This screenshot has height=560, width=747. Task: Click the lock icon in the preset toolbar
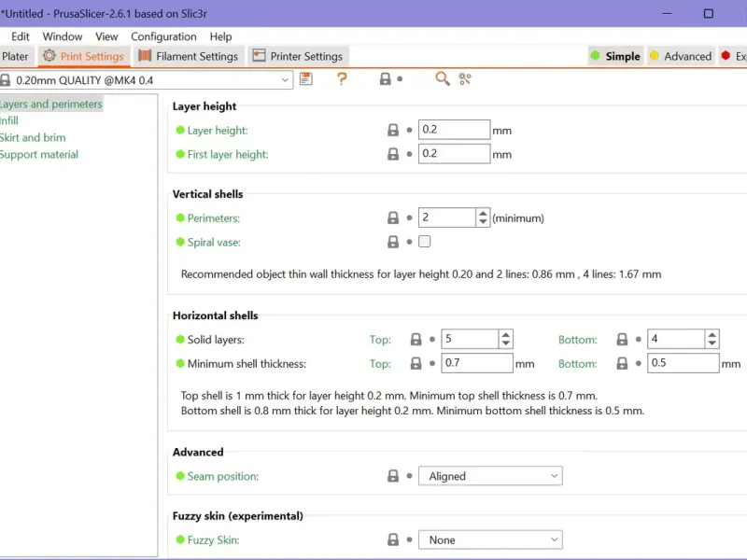[x=385, y=79]
